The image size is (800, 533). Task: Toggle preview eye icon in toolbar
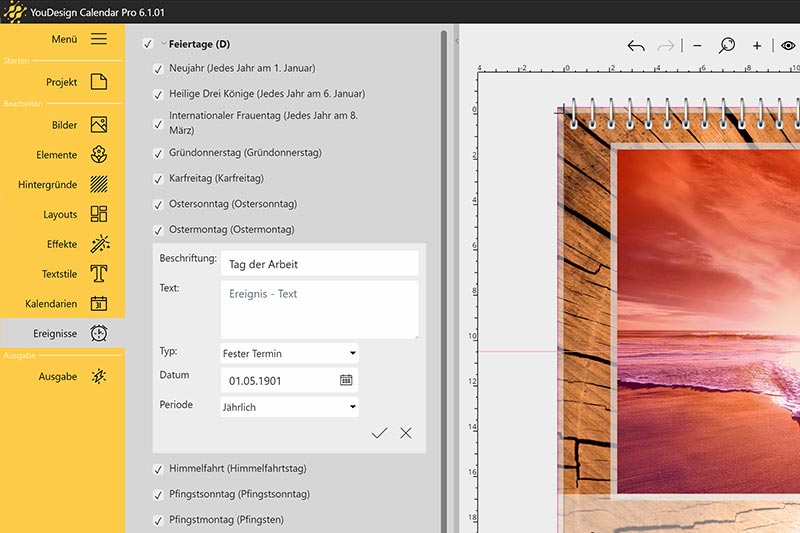pyautogui.click(x=788, y=46)
